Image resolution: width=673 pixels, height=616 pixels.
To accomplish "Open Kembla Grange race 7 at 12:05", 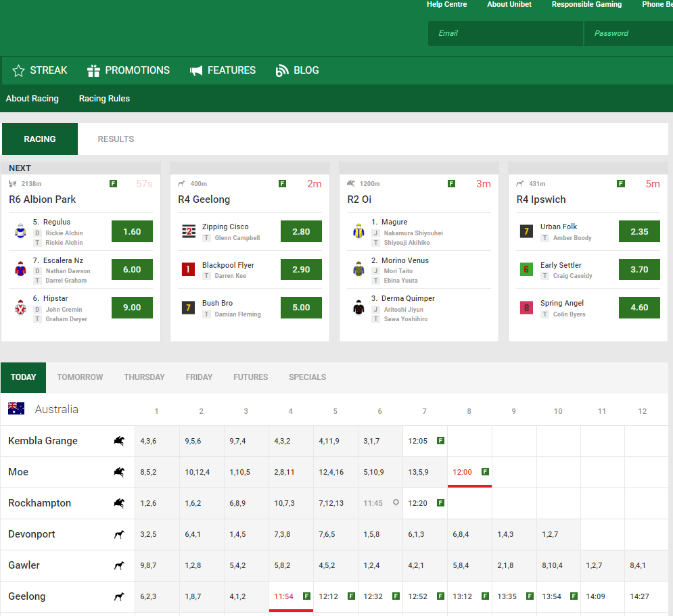I will coord(425,441).
